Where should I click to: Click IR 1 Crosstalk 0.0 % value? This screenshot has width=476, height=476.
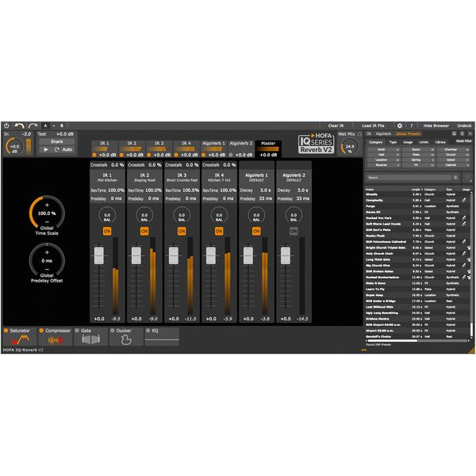tap(117, 165)
